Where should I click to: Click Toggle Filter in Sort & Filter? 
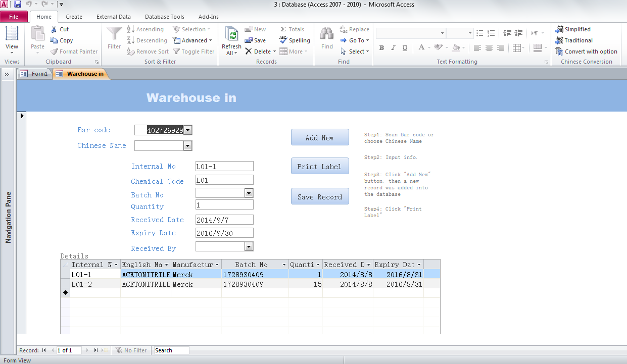(x=194, y=51)
